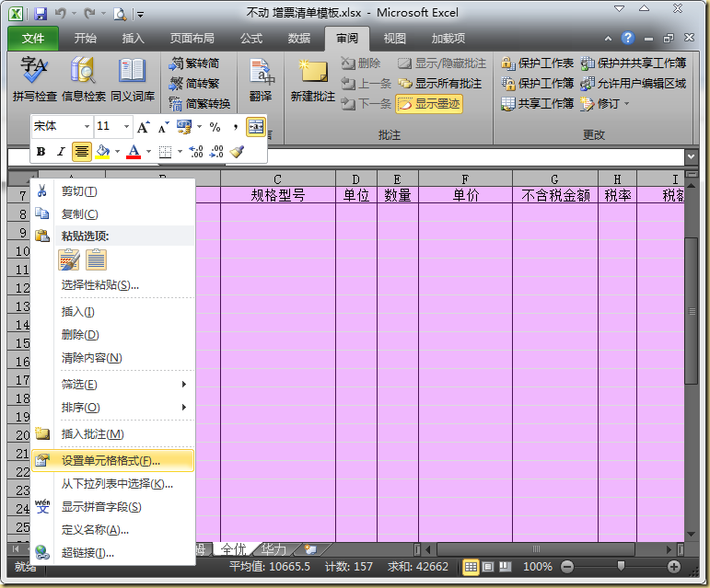Open borders dropdown arrow in mini toolbar
The height and width of the screenshot is (588, 710).
pyautogui.click(x=180, y=152)
